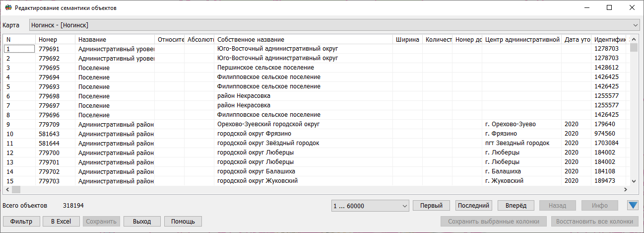Click the vertical scrollbar thumb

pos(634,48)
